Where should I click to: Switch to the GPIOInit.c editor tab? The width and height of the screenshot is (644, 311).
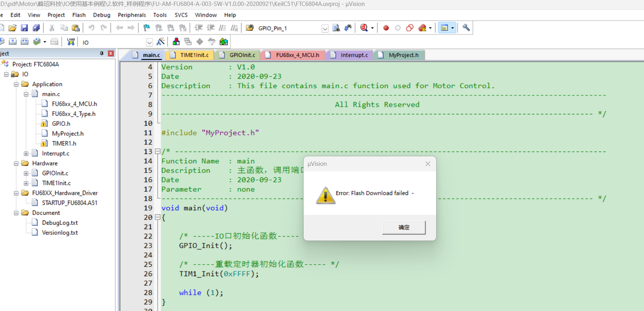[x=237, y=55]
